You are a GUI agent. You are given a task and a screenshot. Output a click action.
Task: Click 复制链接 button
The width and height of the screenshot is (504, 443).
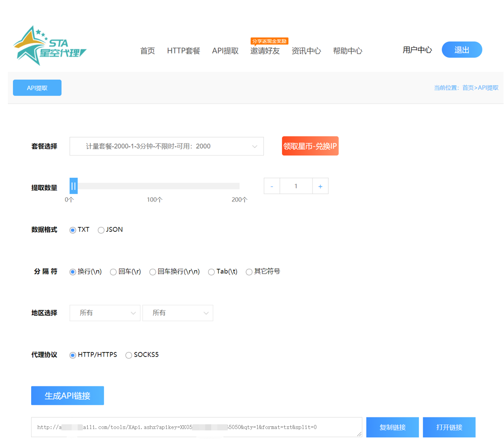point(393,427)
